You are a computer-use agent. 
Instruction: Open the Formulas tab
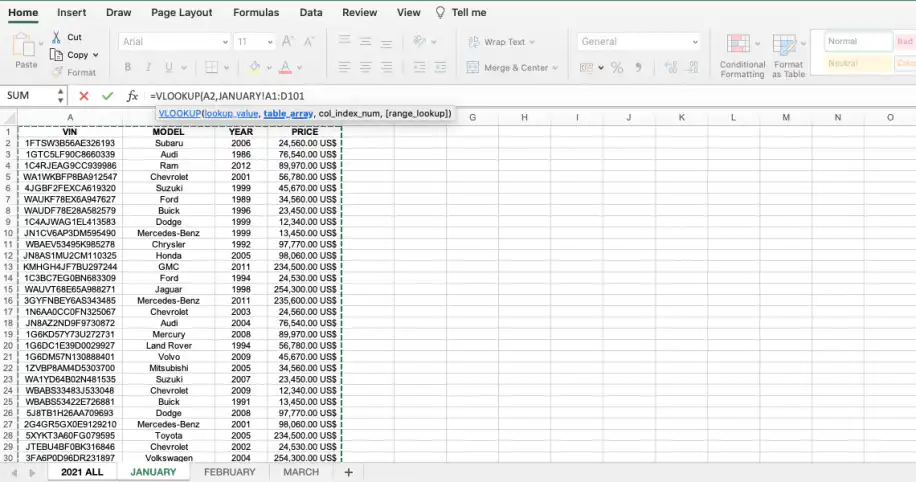256,12
